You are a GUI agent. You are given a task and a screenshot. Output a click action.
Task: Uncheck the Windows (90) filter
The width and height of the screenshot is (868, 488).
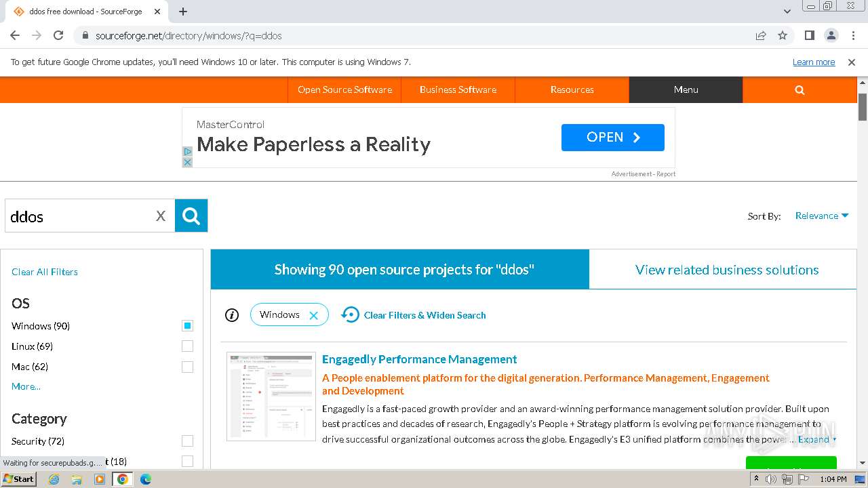187,326
